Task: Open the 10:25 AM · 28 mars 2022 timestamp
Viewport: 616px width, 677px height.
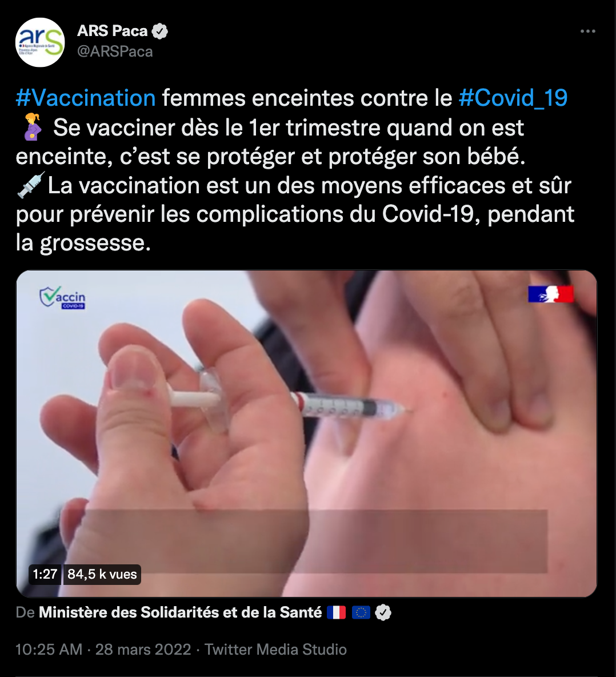Action: pyautogui.click(x=103, y=650)
